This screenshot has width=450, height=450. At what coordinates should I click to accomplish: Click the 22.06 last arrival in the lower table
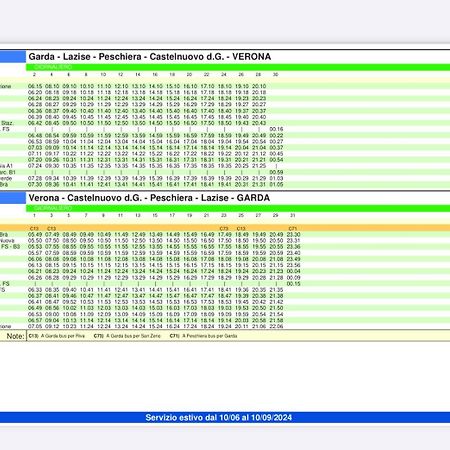click(x=276, y=326)
